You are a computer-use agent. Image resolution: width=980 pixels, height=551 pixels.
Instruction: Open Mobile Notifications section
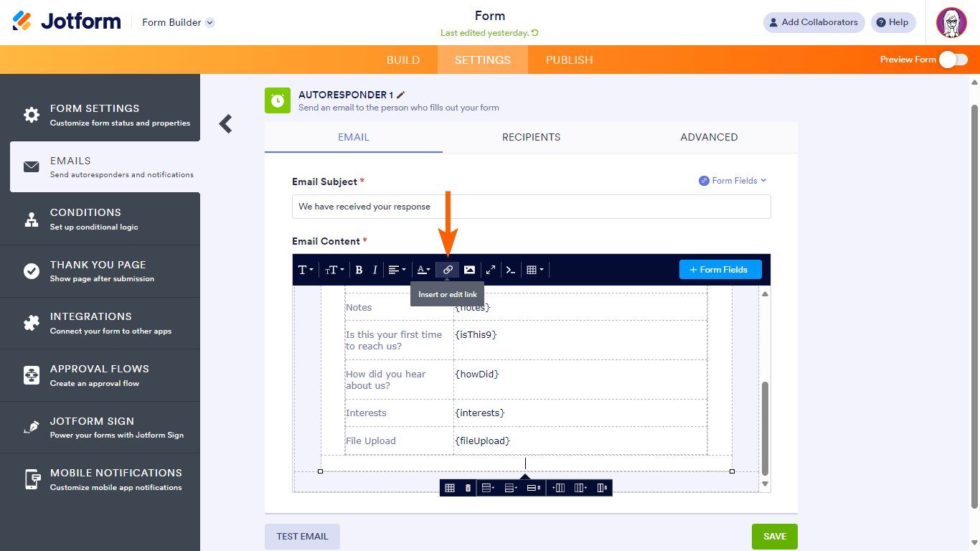click(100, 479)
